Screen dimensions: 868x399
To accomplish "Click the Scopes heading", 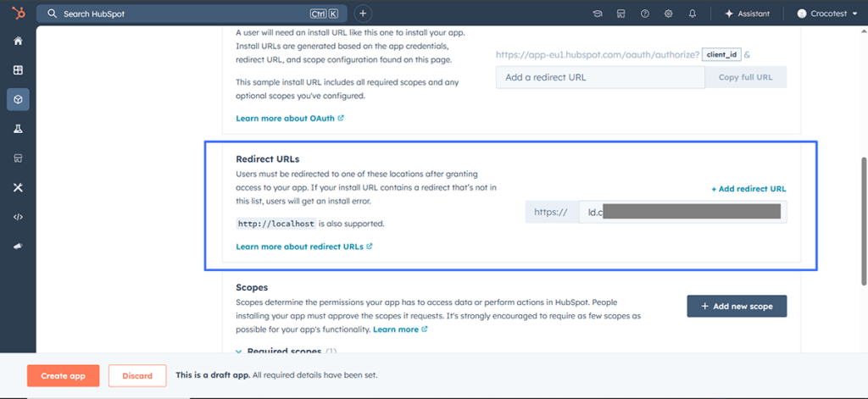I will pyautogui.click(x=252, y=288).
